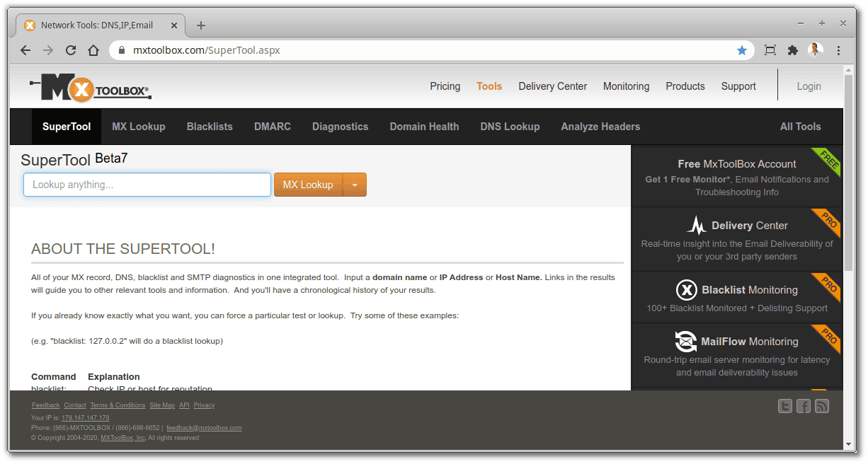Click the Explanation column header text
The width and height of the screenshot is (868, 464).
pos(114,376)
